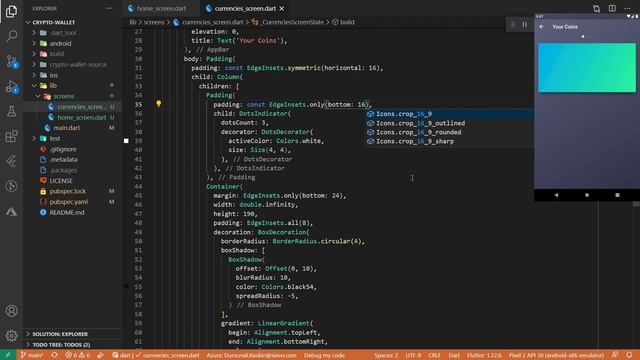
Task: Open the Accounts menu icon
Action: [x=11, y=311]
